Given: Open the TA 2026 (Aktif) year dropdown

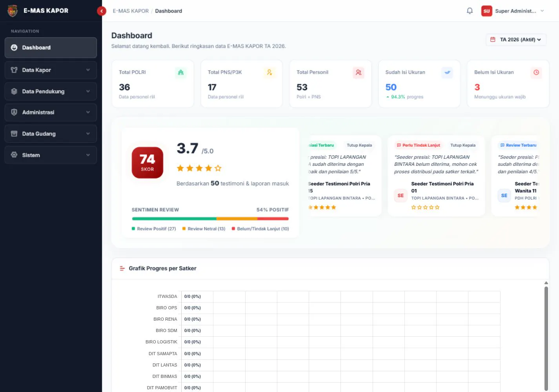Looking at the screenshot, I should click(x=516, y=40).
